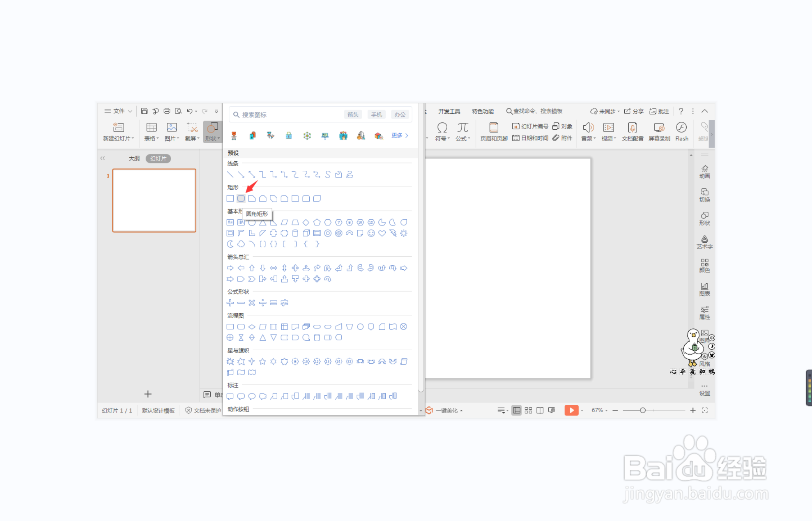
Task: Open the Video dropdown
Action: click(x=609, y=131)
